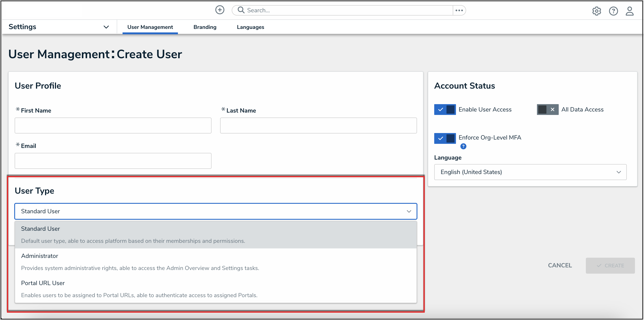
Task: Click the Create button
Action: tap(610, 266)
